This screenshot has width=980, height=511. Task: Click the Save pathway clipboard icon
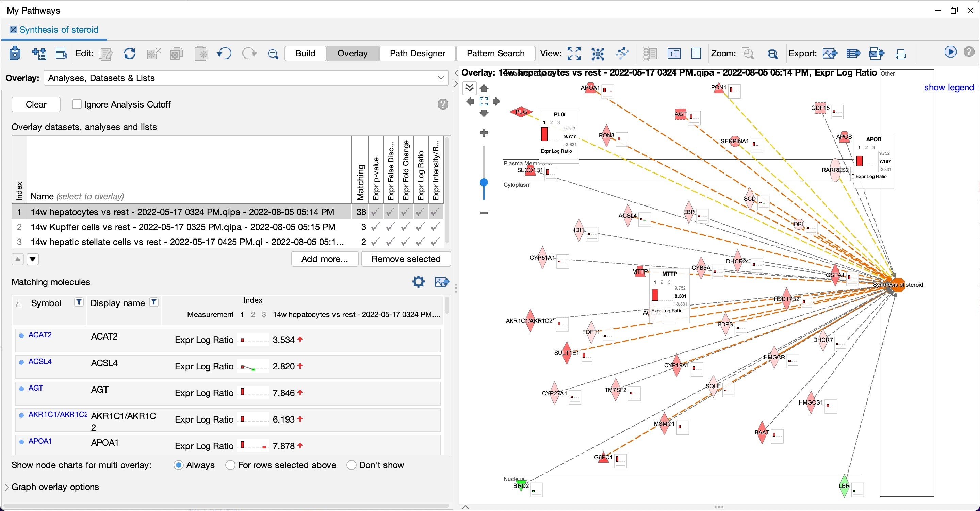click(x=15, y=53)
